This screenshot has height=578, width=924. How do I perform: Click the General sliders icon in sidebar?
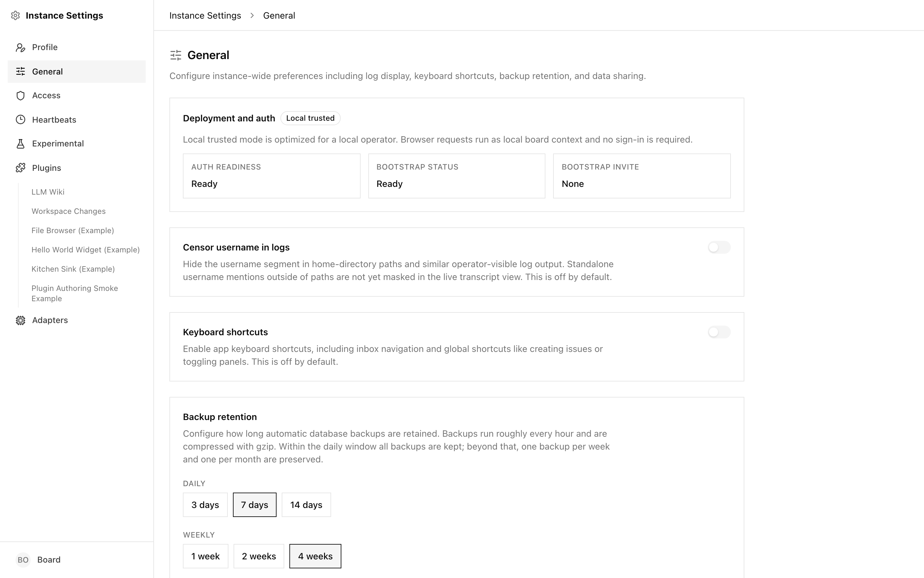(21, 72)
